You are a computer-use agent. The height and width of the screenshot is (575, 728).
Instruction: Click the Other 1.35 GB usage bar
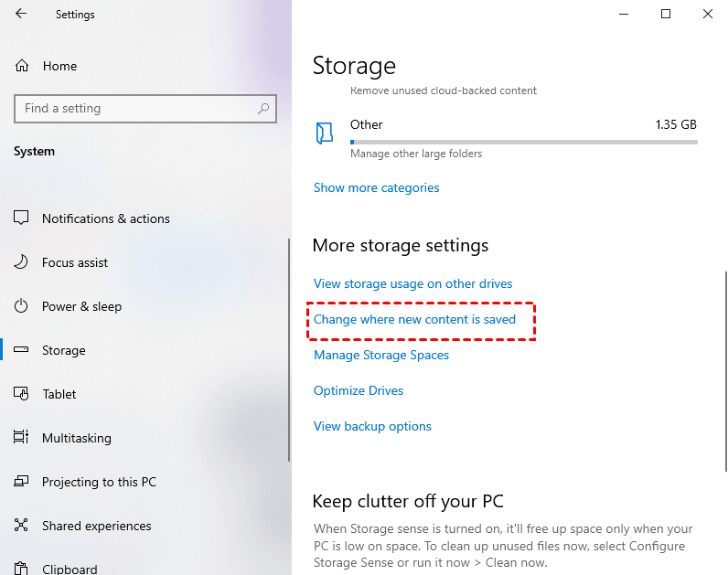point(524,142)
